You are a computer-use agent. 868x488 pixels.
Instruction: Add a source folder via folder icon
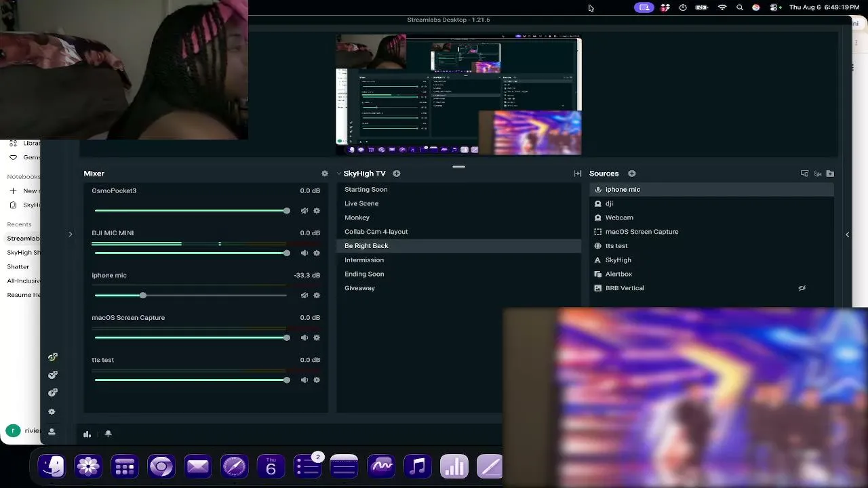[x=830, y=174]
